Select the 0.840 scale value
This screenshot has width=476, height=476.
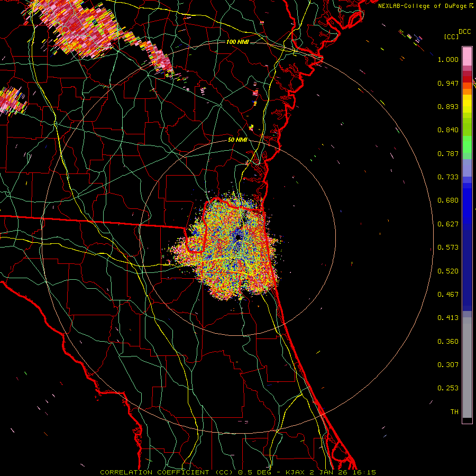click(x=448, y=130)
